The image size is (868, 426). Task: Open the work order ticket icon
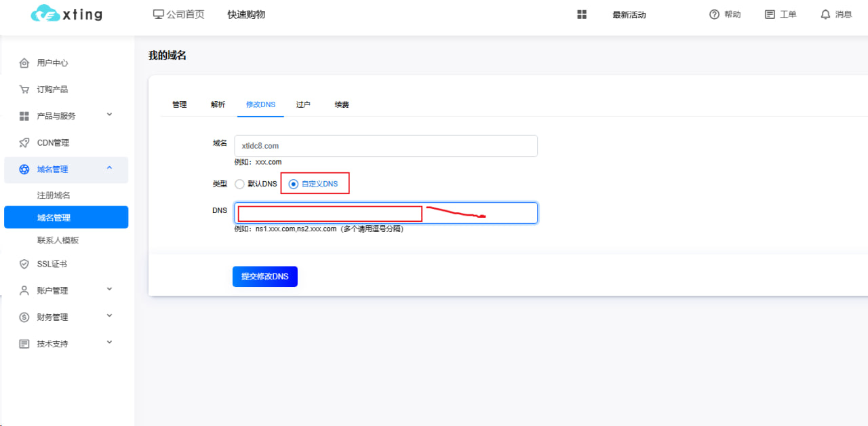[x=770, y=14]
